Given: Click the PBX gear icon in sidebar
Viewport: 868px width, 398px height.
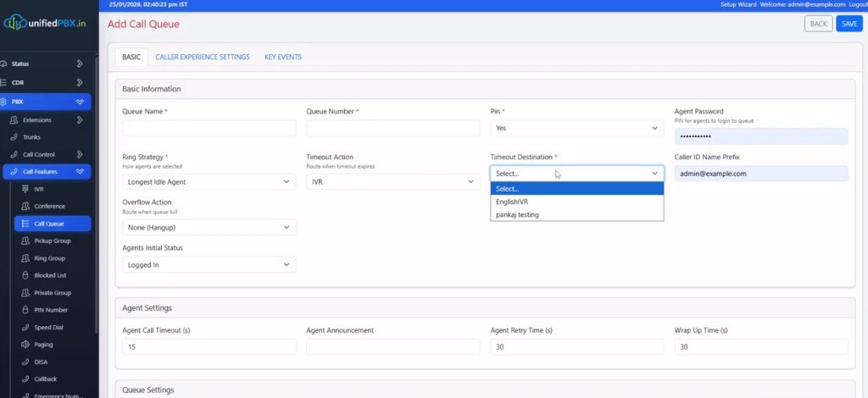Looking at the screenshot, I should point(3,102).
